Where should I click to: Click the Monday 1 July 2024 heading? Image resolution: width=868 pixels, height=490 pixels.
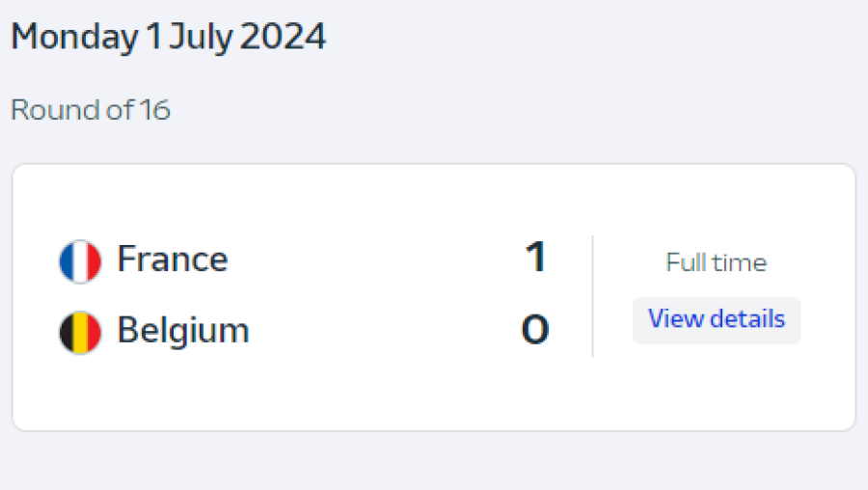[169, 38]
